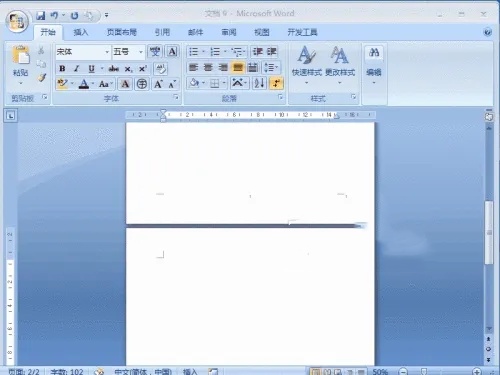Apply strikethrough formatting
Image resolution: width=500 pixels, height=375 pixels.
click(x=114, y=69)
